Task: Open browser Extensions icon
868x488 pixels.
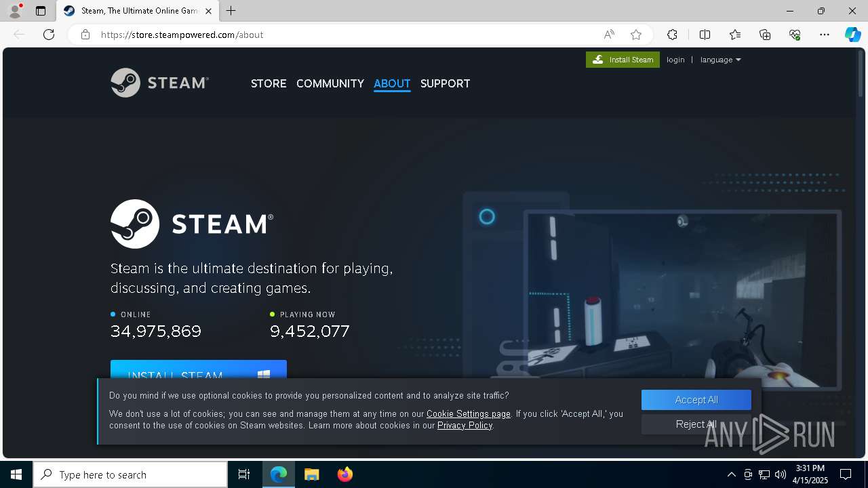Action: coord(672,35)
